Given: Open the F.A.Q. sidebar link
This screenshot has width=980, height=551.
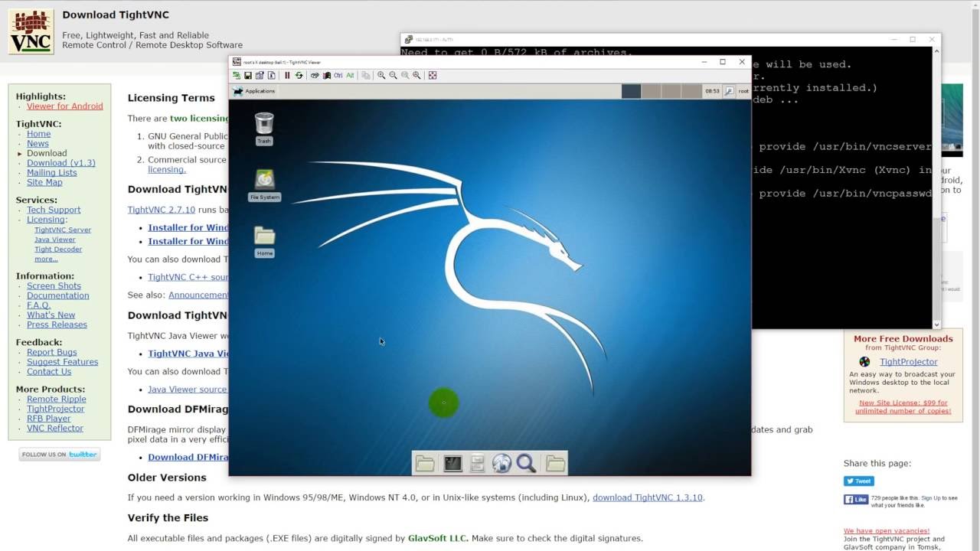Looking at the screenshot, I should (x=38, y=305).
